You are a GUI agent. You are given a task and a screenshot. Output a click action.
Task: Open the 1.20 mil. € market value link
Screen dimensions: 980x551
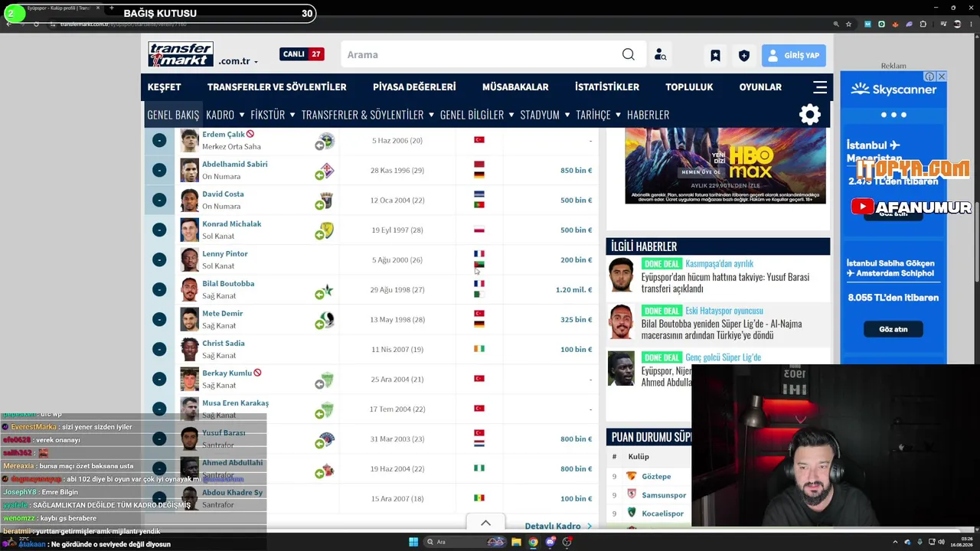pyautogui.click(x=574, y=290)
